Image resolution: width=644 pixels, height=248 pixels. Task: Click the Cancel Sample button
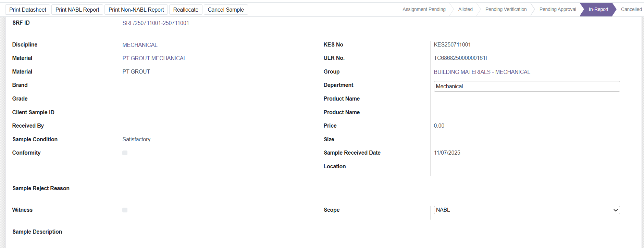tap(226, 10)
